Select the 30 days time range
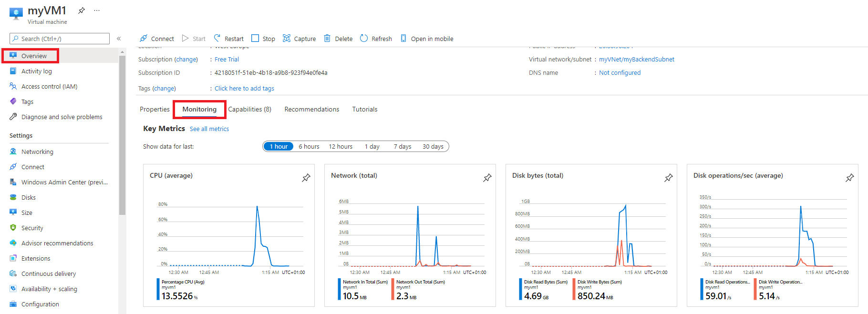This screenshot has width=868, height=314. tap(433, 146)
